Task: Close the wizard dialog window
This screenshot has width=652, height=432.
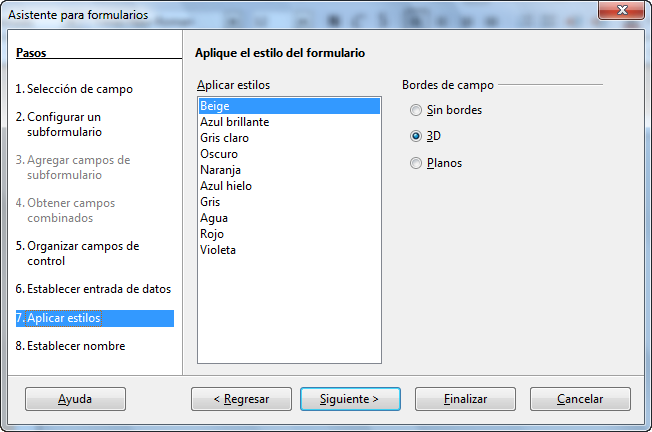Action: click(621, 10)
